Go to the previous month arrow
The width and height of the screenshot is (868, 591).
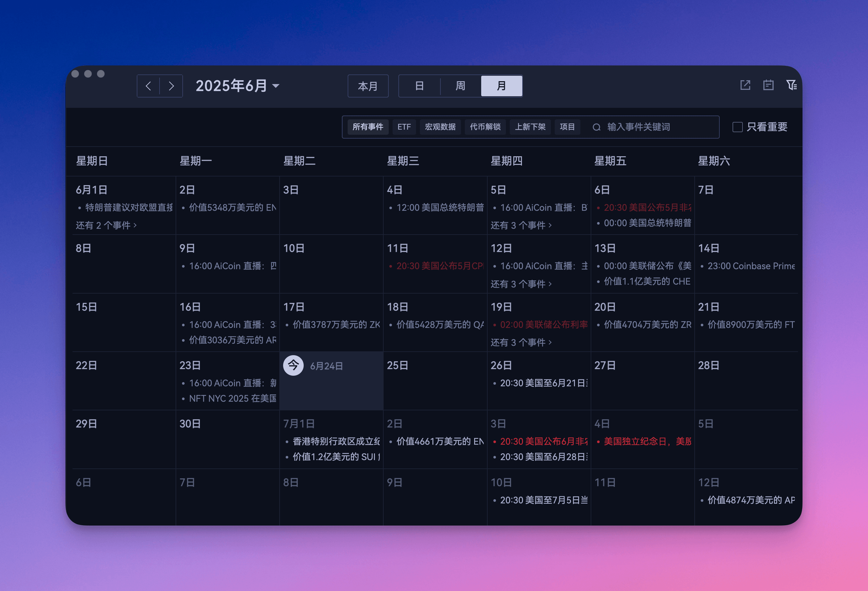coord(148,86)
